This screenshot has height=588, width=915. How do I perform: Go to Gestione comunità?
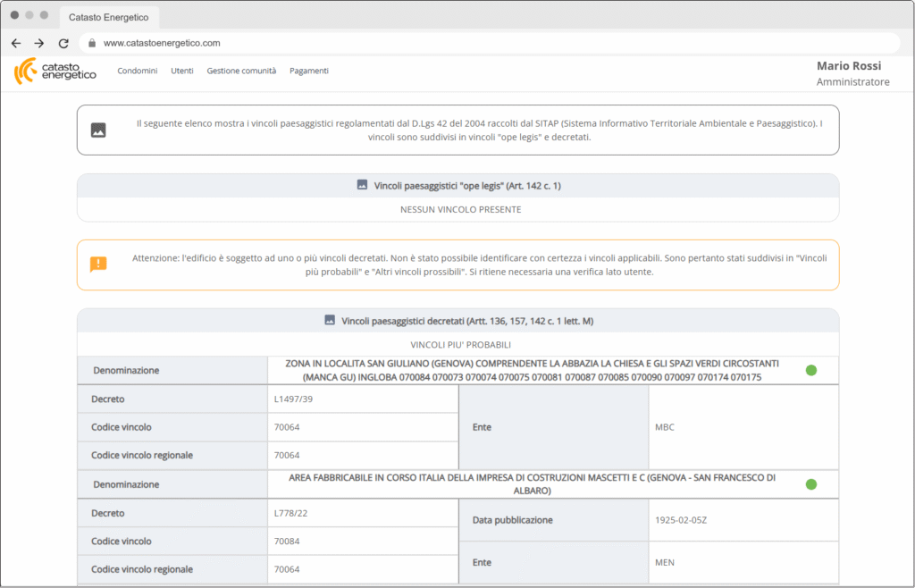point(241,71)
